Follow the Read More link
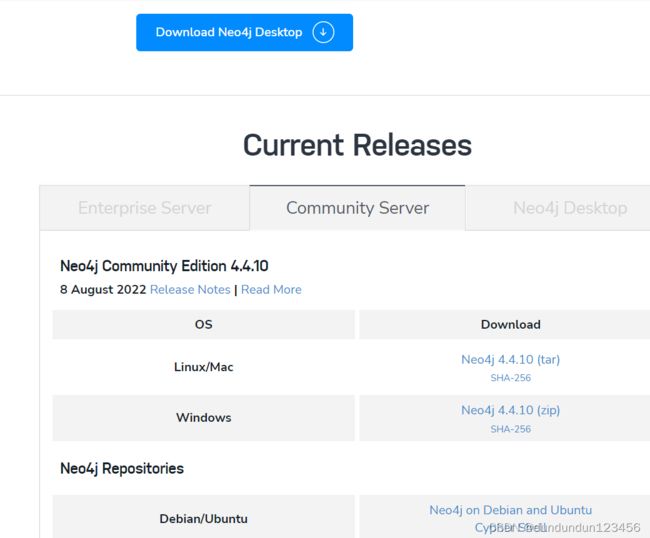Image resolution: width=650 pixels, height=538 pixels. pos(271,289)
